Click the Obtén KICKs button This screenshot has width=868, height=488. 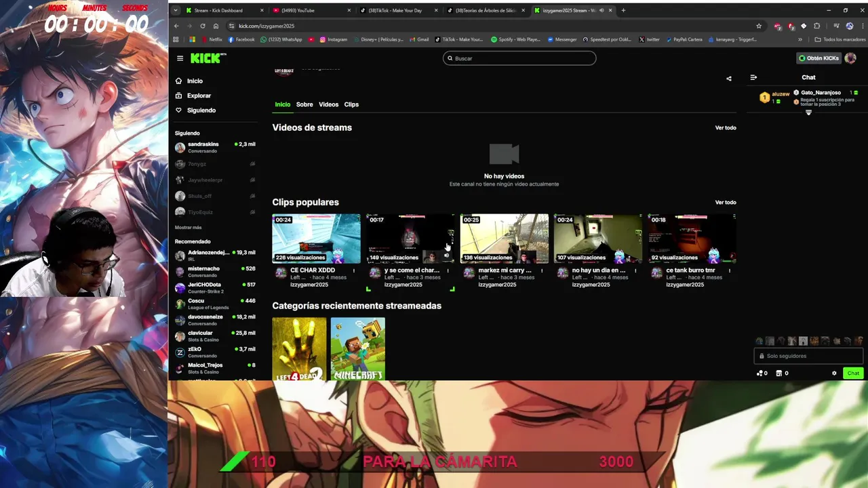[x=819, y=58]
